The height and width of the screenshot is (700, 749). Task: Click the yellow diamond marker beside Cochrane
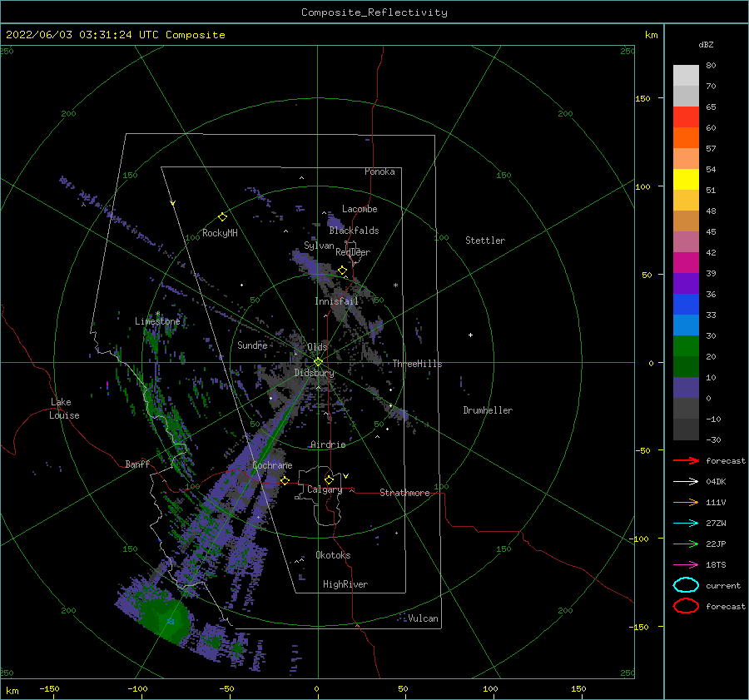click(x=285, y=480)
